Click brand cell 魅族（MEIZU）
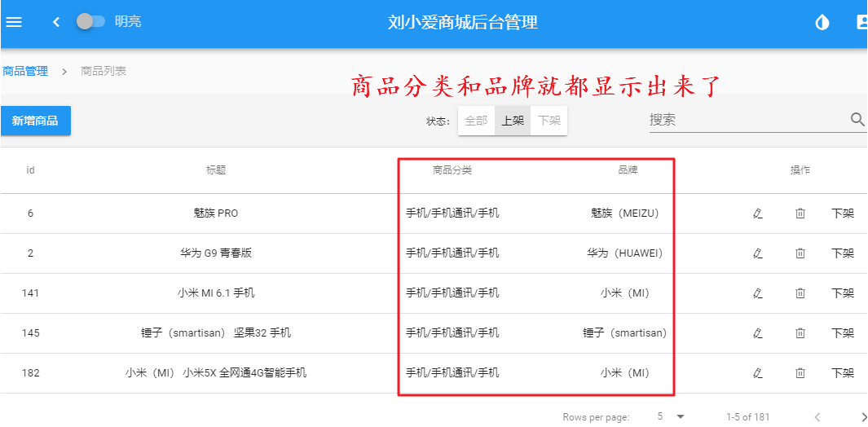Viewport: 868px width, 427px height. (x=625, y=213)
